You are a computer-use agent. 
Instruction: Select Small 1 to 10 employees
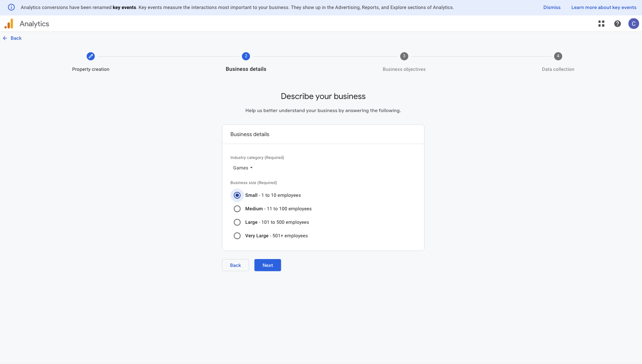tap(237, 195)
